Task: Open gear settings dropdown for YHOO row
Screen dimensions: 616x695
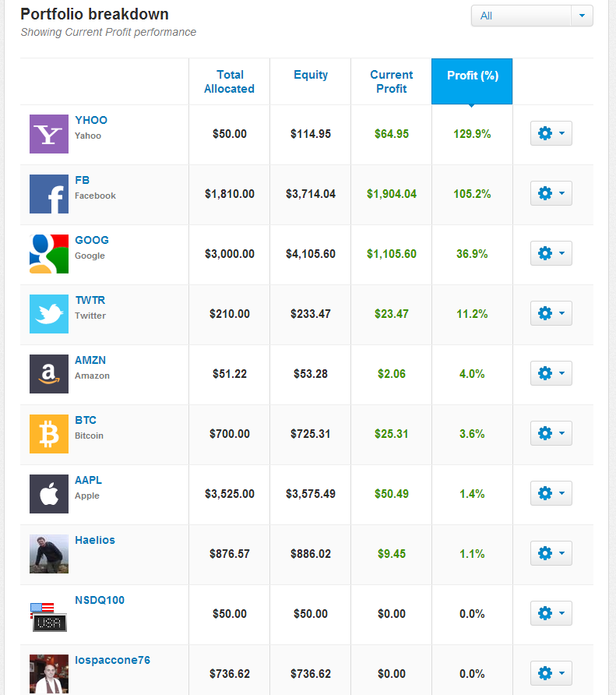Action: (x=551, y=133)
